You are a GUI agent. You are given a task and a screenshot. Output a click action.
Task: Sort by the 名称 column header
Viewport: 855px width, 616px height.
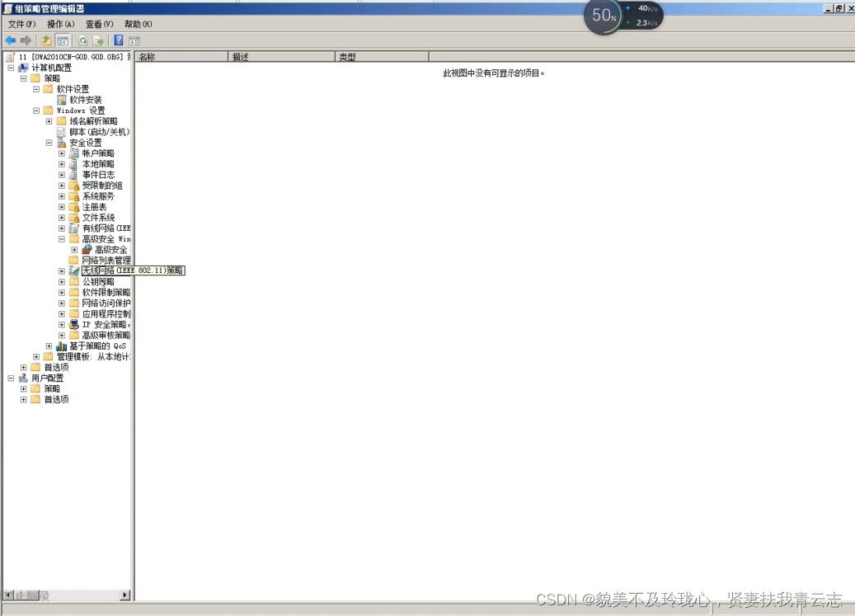pyautogui.click(x=181, y=57)
